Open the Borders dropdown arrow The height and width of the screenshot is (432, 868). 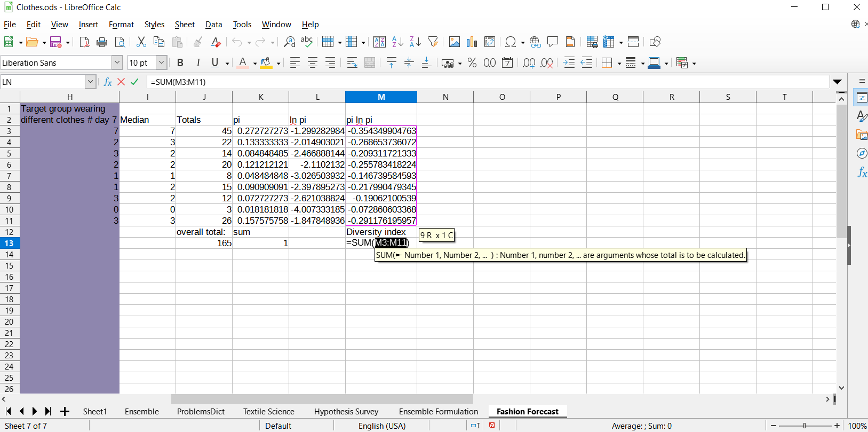pyautogui.click(x=619, y=64)
